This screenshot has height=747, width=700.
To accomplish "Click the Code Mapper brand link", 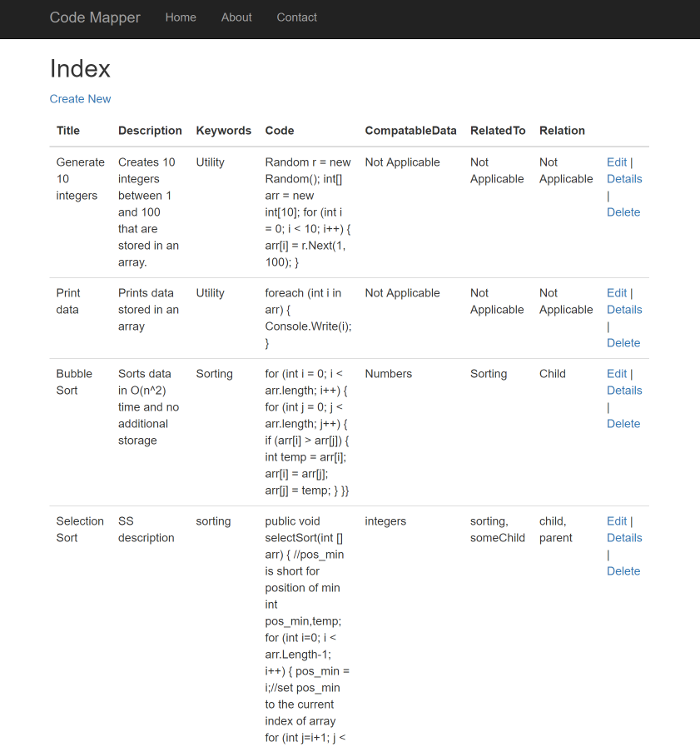I will pos(95,17).
